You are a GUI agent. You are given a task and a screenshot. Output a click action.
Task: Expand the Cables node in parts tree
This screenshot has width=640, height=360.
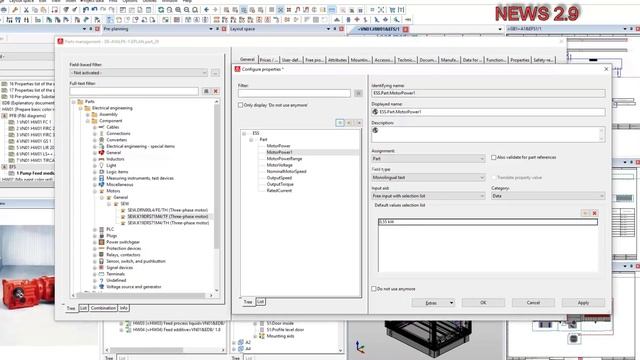pyautogui.click(x=95, y=127)
